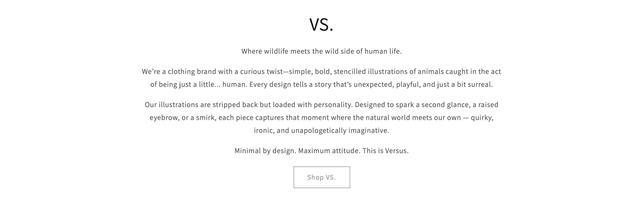The image size is (644, 204).
Task: Click the large "VS." heading
Action: click(322, 25)
